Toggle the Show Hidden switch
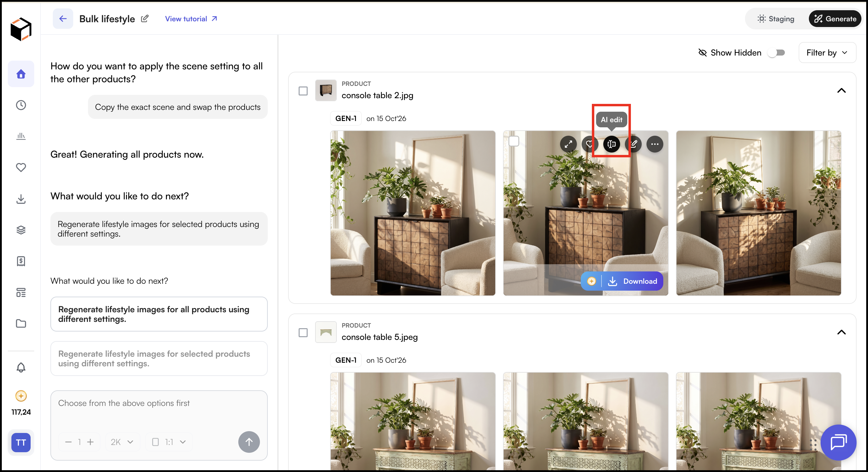868x472 pixels. click(777, 53)
